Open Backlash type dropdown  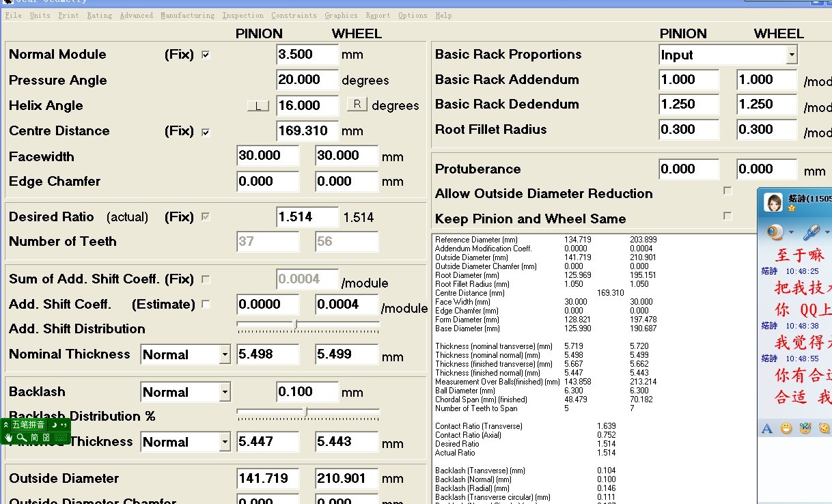[225, 392]
